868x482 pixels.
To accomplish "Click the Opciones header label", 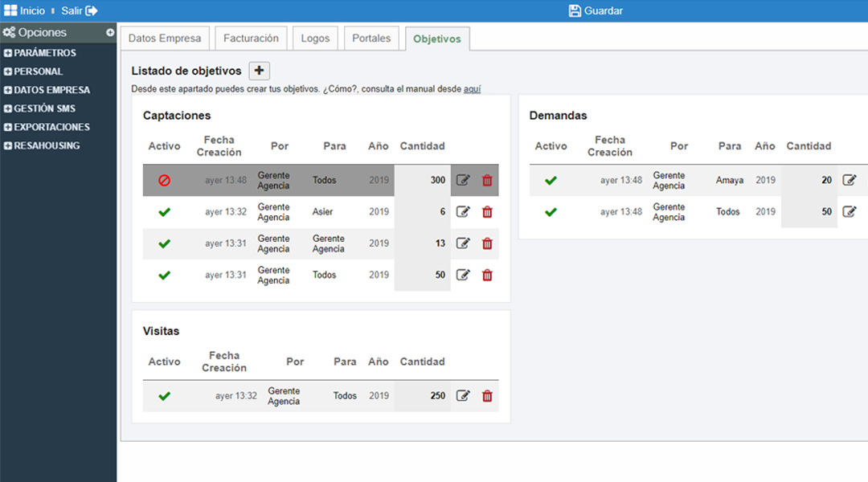I will tap(42, 33).
